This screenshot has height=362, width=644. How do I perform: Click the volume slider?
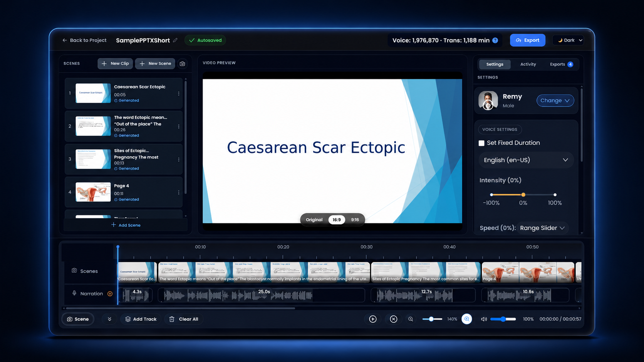click(x=503, y=319)
